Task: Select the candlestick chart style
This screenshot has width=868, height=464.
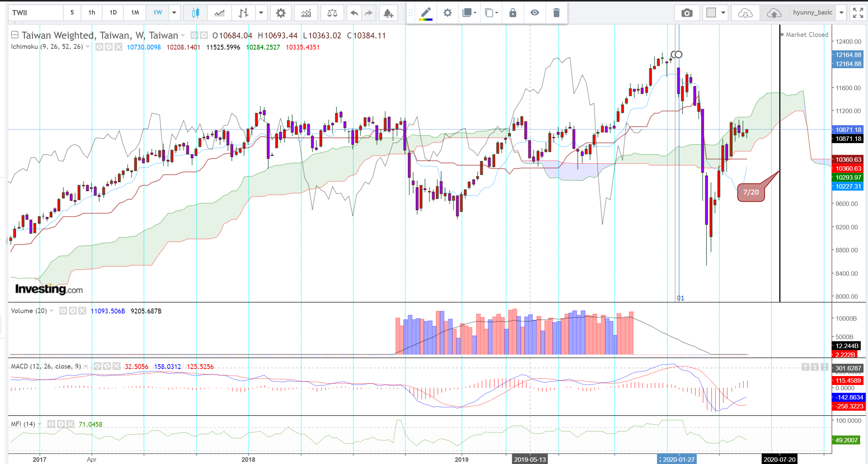Action: coord(195,13)
